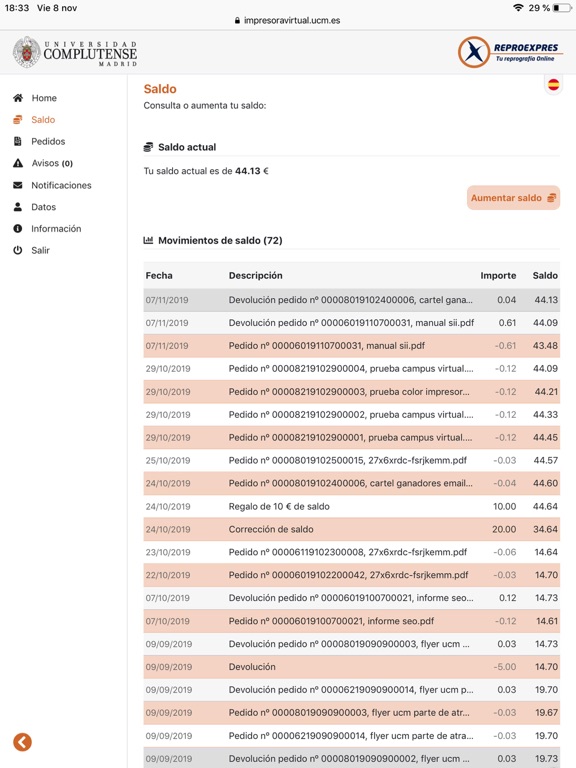Click the Notificaciones envelope icon

(x=18, y=185)
